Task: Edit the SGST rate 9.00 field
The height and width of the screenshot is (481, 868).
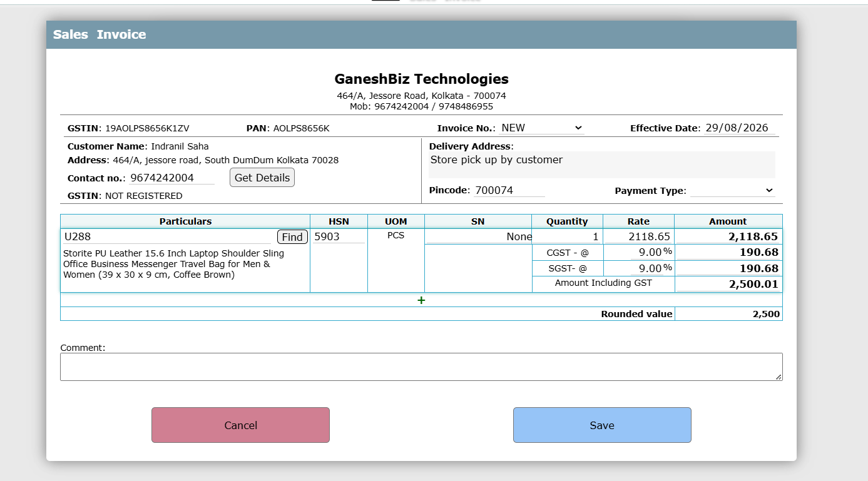Action: [x=646, y=268]
